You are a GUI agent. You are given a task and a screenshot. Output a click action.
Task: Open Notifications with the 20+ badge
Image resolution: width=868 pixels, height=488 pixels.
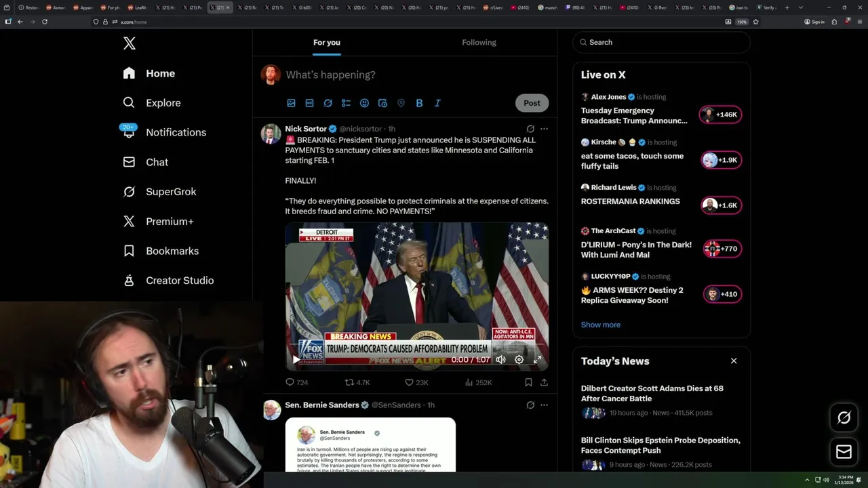pyautogui.click(x=164, y=132)
